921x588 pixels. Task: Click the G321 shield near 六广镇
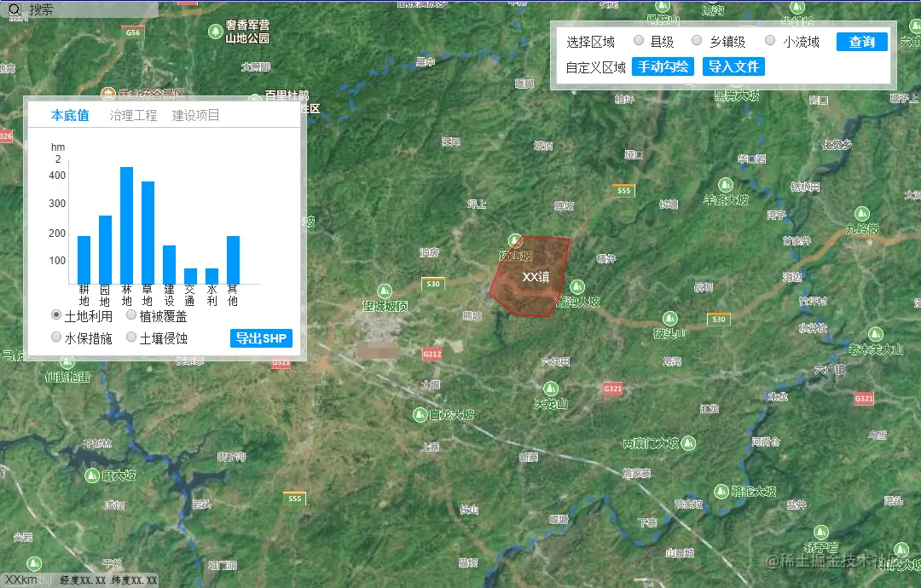tap(864, 399)
